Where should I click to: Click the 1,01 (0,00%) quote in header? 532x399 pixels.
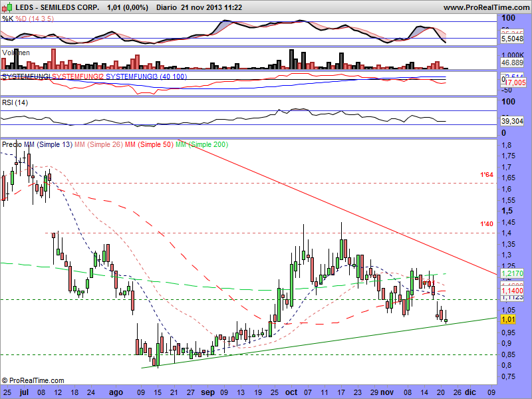coord(128,7)
